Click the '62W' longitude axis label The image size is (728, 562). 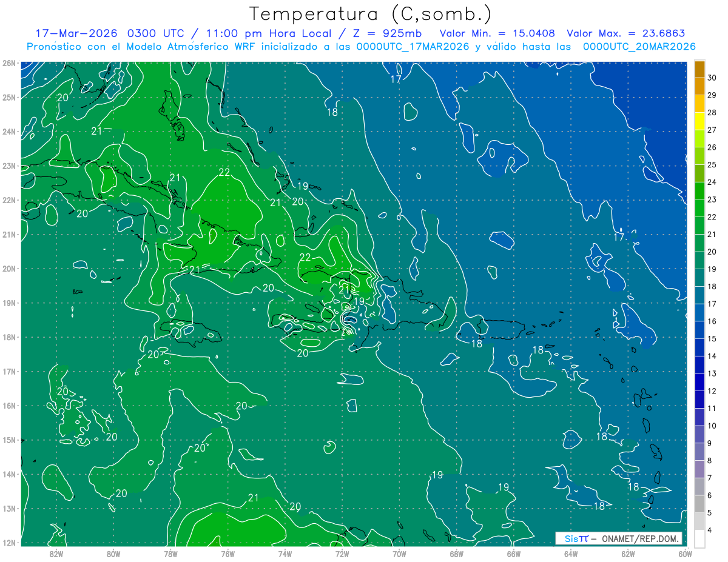627,554
